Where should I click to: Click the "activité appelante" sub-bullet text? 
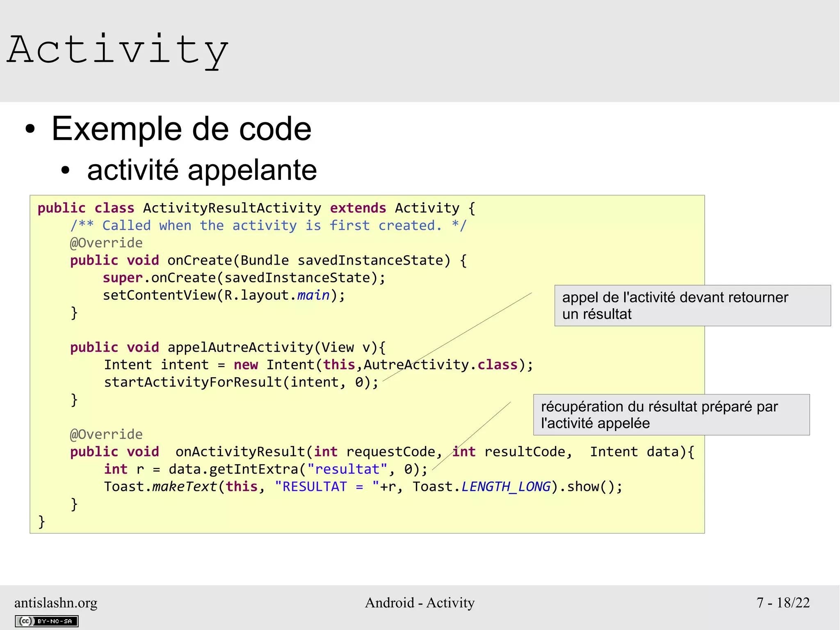click(x=202, y=170)
